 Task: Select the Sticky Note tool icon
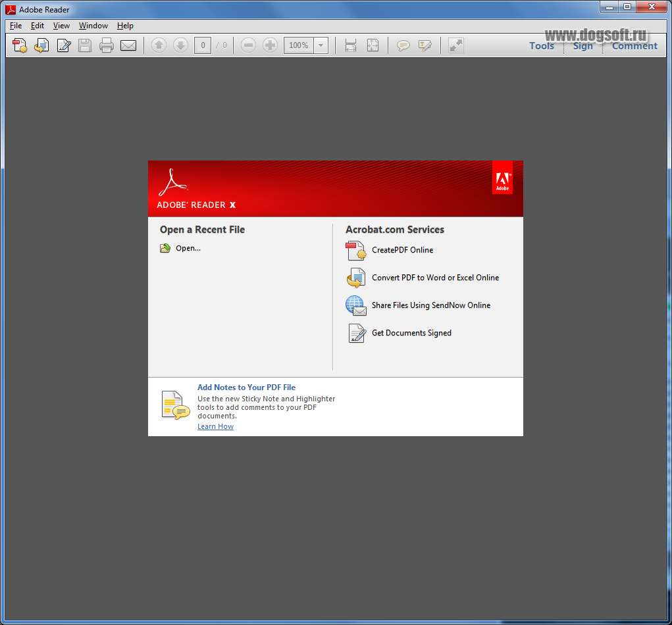click(x=403, y=45)
